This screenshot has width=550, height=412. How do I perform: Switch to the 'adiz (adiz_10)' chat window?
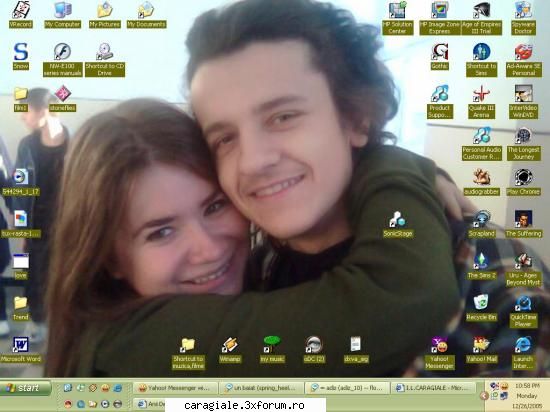point(347,388)
